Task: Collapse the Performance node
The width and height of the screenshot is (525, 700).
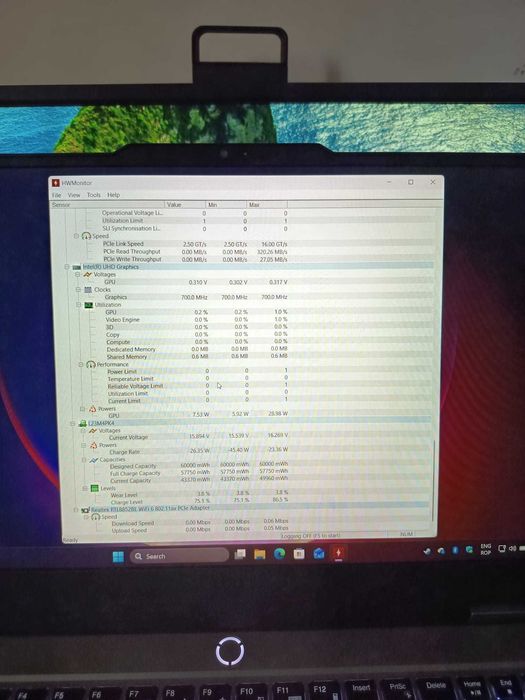Action: [x=81, y=365]
